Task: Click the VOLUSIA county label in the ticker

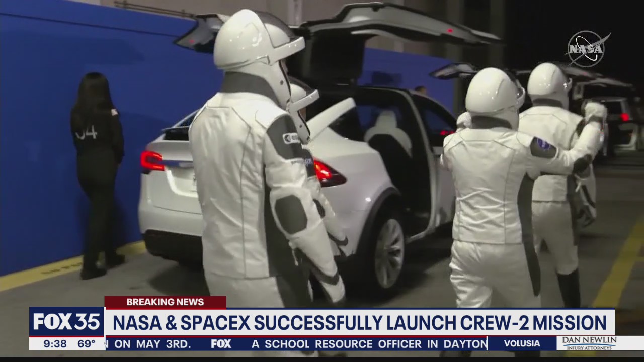Action: 522,344
